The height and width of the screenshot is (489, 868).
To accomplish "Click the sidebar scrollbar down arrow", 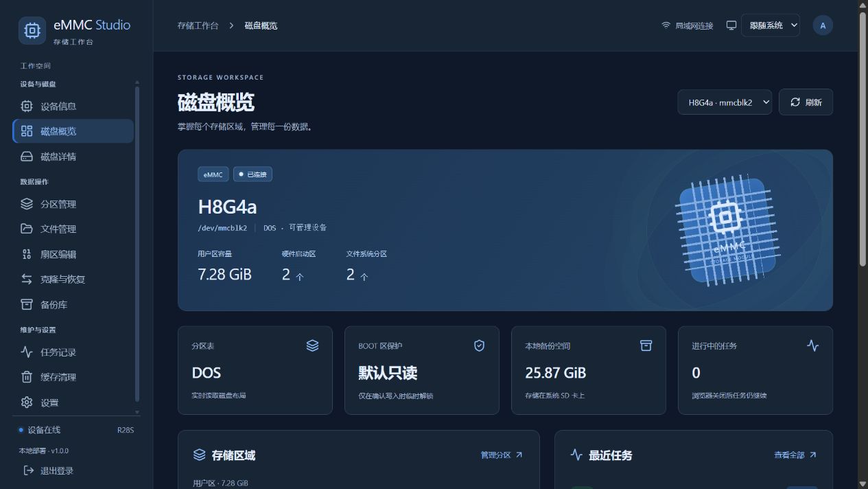I will click(x=137, y=413).
